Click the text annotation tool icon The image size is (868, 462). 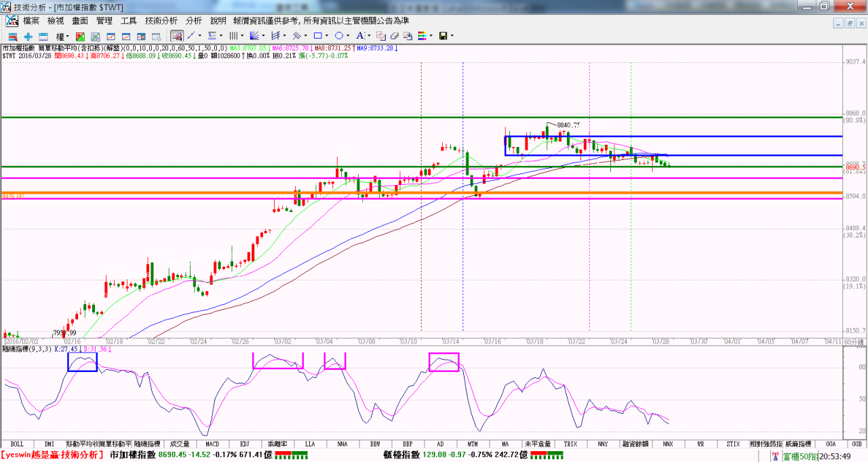(x=360, y=36)
